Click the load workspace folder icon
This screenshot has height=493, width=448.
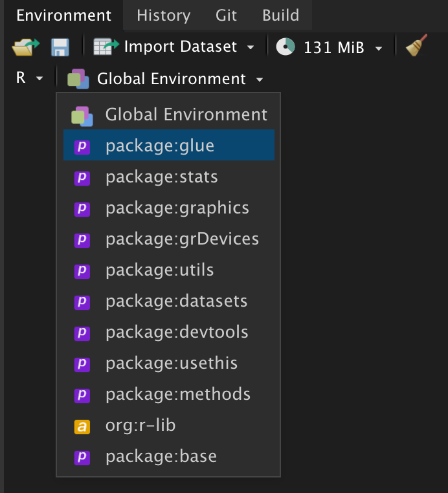[26, 47]
